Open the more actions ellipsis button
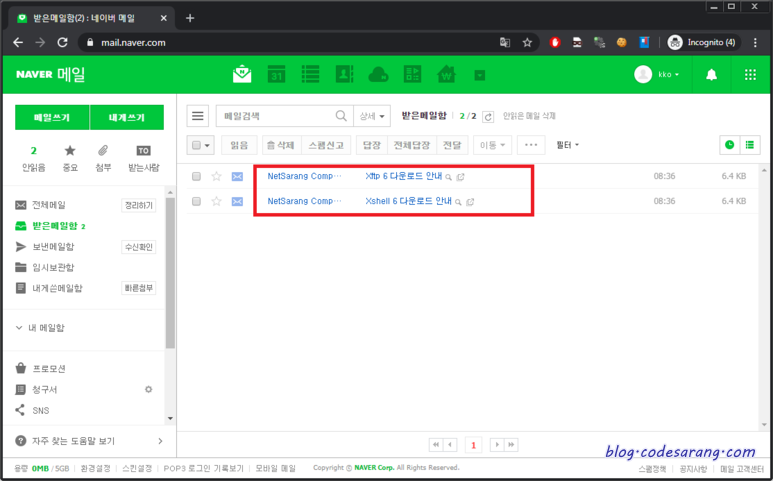The image size is (773, 481). pos(531,145)
